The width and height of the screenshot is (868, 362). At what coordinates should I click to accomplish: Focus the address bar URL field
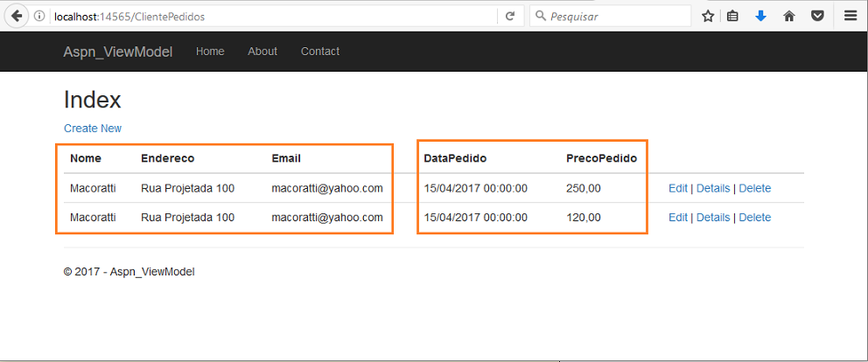click(x=274, y=17)
